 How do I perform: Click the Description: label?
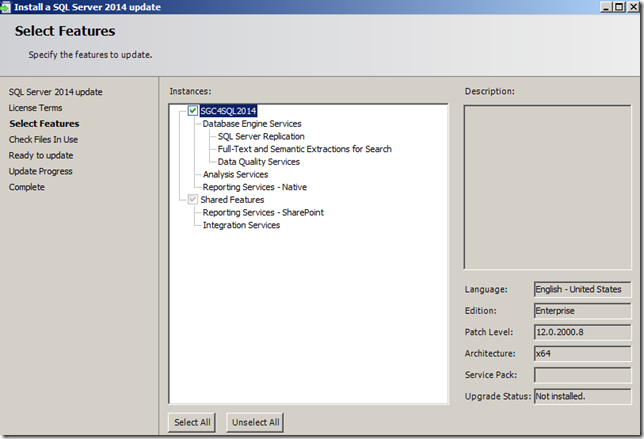[x=489, y=91]
